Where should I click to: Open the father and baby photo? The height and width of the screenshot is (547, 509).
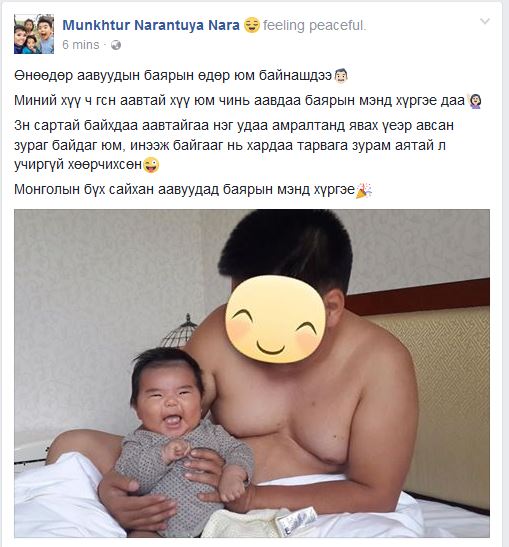(252, 373)
